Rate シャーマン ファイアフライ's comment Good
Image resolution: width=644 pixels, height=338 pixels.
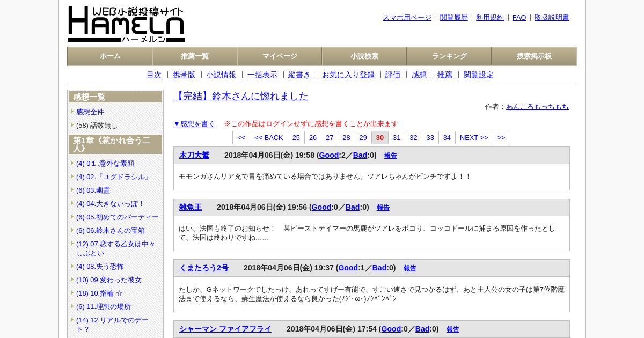point(391,329)
